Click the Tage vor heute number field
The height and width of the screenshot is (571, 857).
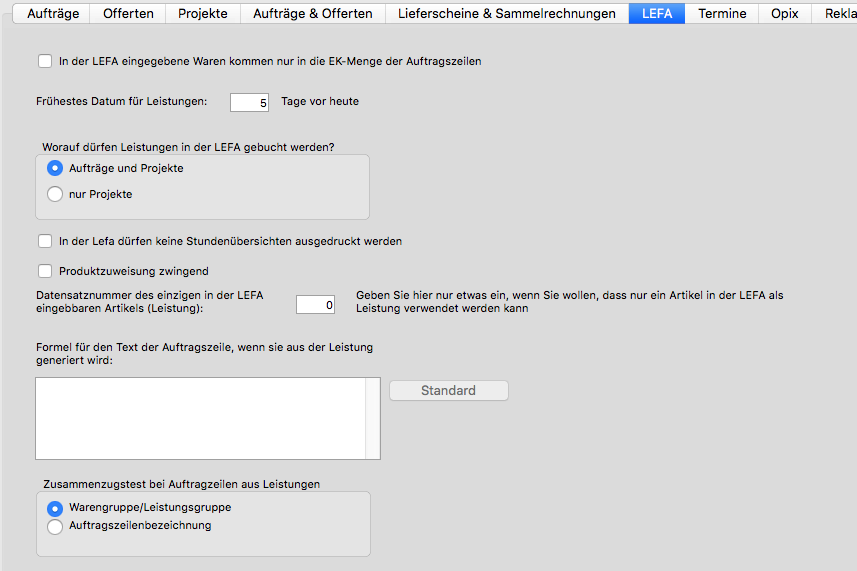click(x=250, y=102)
